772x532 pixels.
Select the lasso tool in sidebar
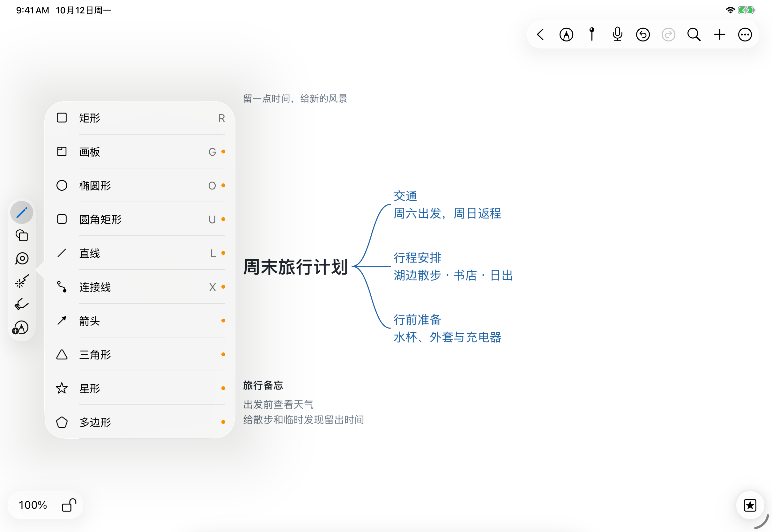pyautogui.click(x=22, y=259)
